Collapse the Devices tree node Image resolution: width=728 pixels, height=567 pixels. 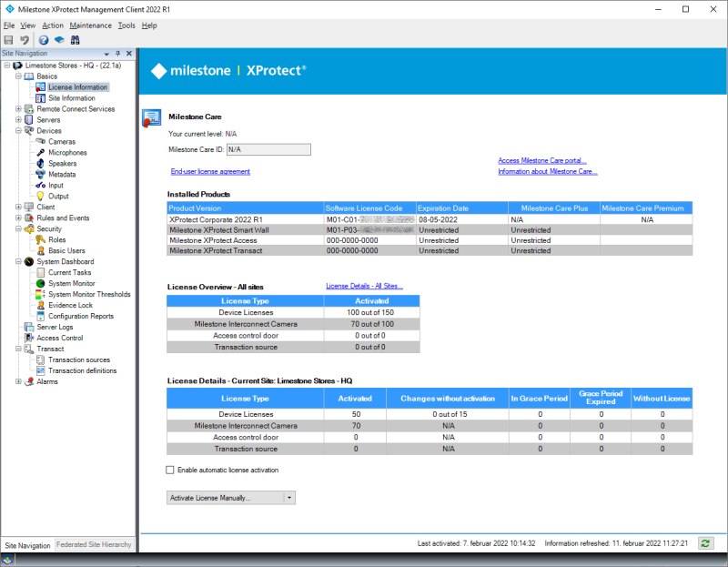click(x=18, y=131)
